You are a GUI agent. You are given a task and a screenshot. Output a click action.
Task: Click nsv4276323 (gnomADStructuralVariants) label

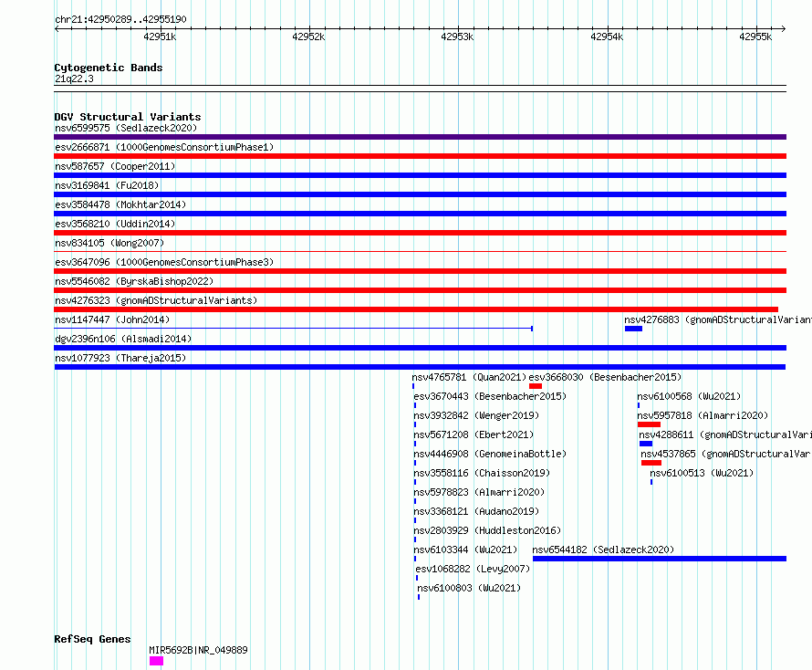click(156, 300)
